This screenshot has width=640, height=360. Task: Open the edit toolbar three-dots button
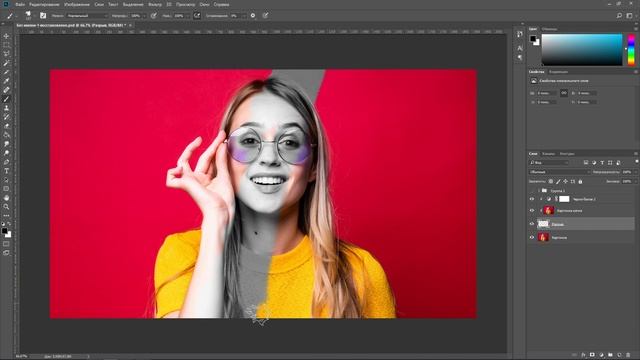coord(6,216)
